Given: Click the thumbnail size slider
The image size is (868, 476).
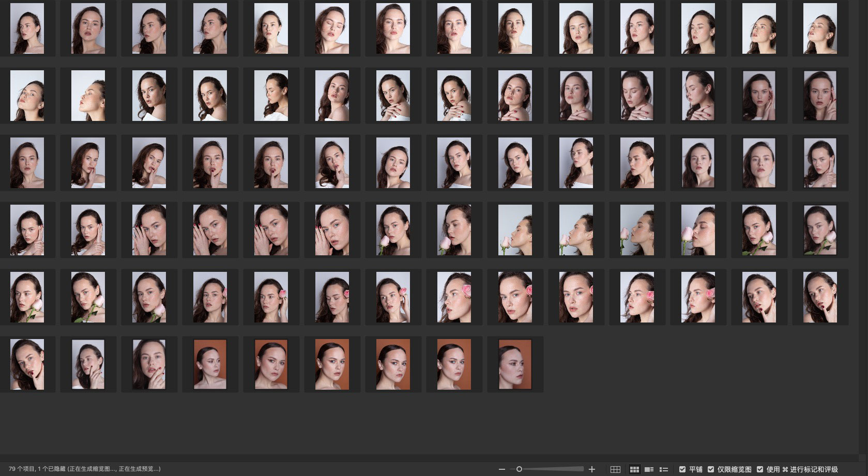Looking at the screenshot, I should click(519, 469).
